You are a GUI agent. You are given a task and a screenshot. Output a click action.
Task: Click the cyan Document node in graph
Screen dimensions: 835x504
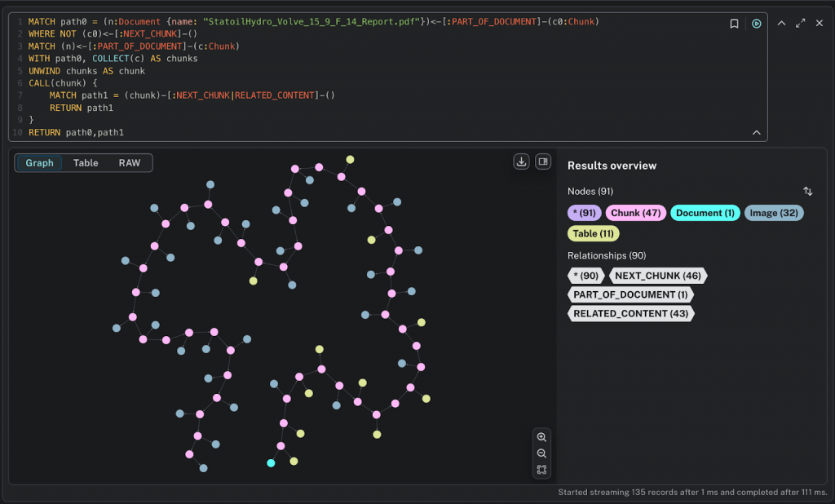[271, 463]
